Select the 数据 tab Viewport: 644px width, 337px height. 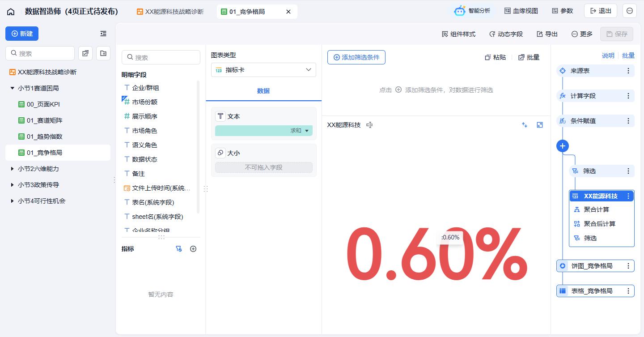point(263,91)
